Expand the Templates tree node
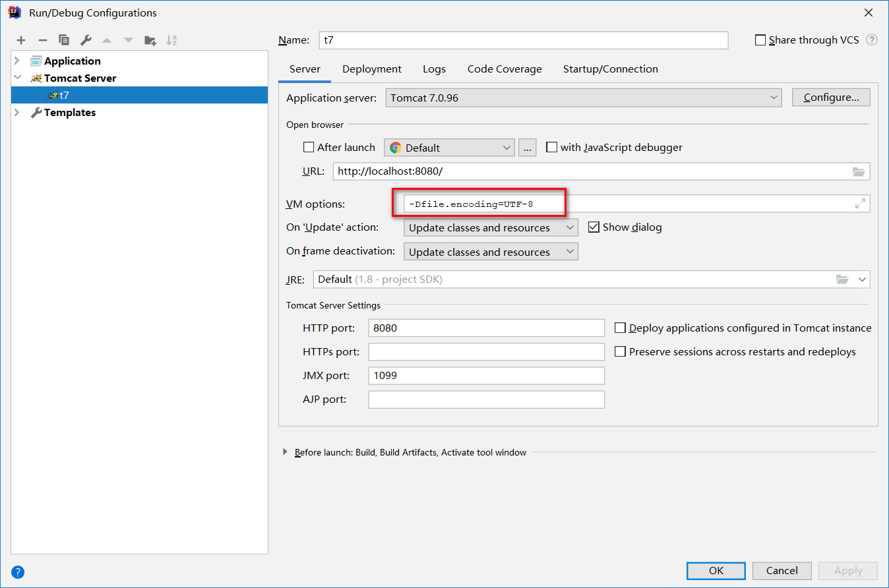The height and width of the screenshot is (588, 889). 18,113
